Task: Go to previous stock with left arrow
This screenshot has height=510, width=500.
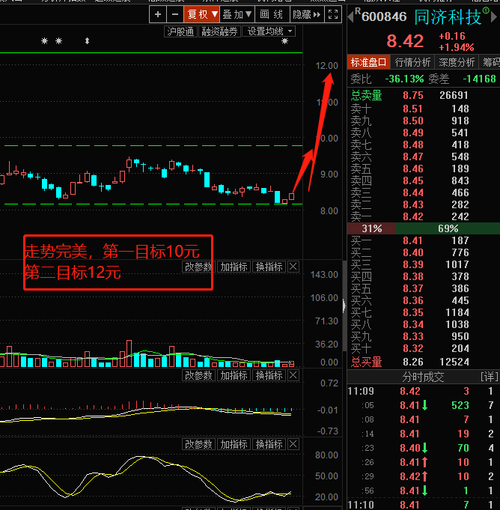Action: pyautogui.click(x=350, y=17)
